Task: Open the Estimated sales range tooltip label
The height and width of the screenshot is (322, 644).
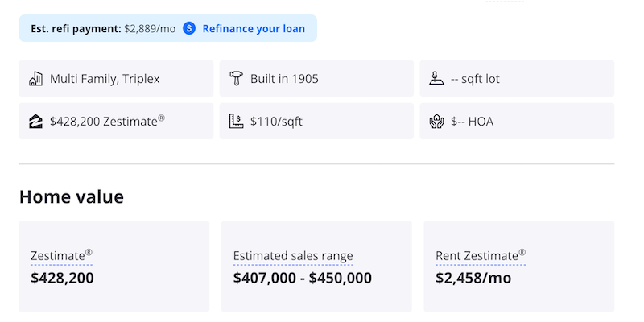Action: [293, 256]
